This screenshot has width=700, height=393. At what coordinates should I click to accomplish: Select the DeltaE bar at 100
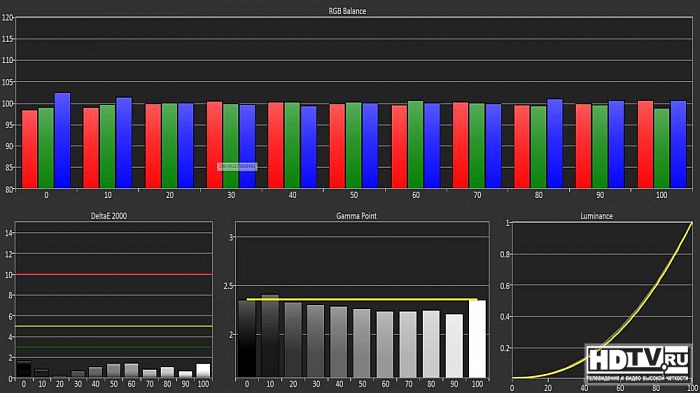[x=203, y=371]
